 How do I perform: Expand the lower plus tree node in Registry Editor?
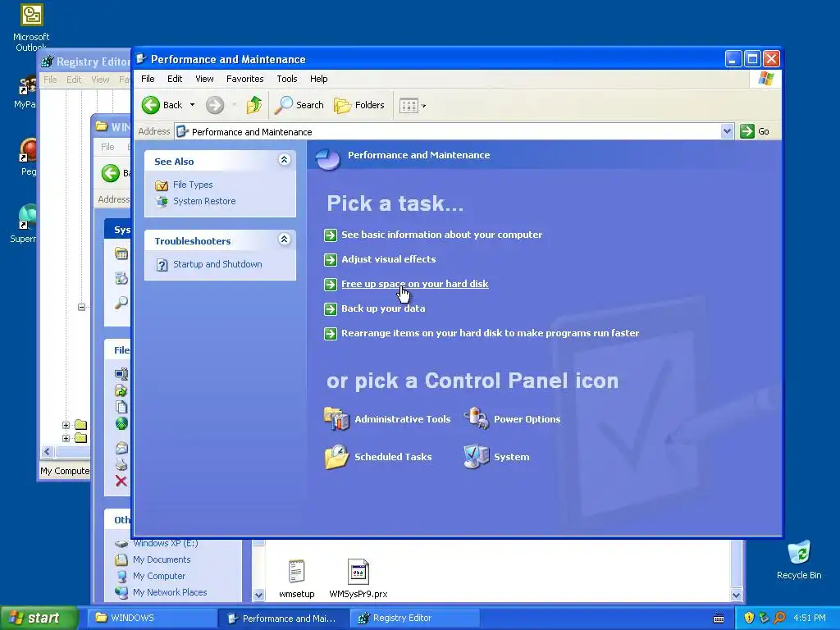click(x=66, y=438)
